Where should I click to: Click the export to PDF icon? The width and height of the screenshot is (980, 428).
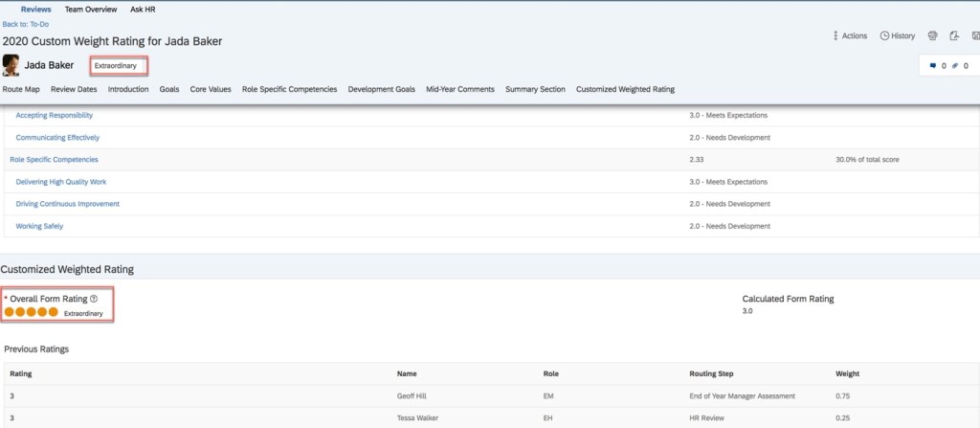[954, 35]
